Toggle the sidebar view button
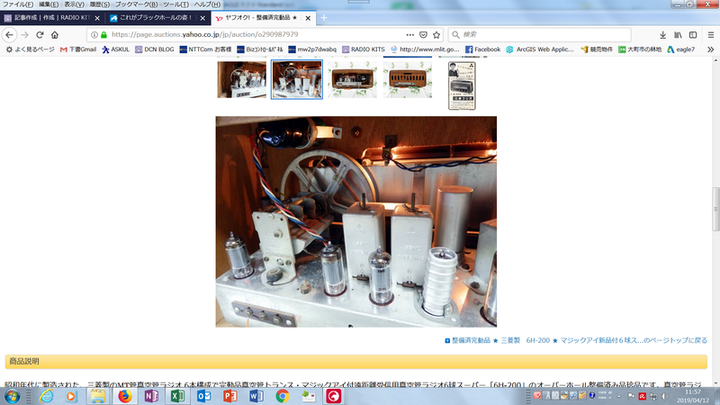This screenshot has width=720, height=405. pyautogui.click(x=693, y=34)
